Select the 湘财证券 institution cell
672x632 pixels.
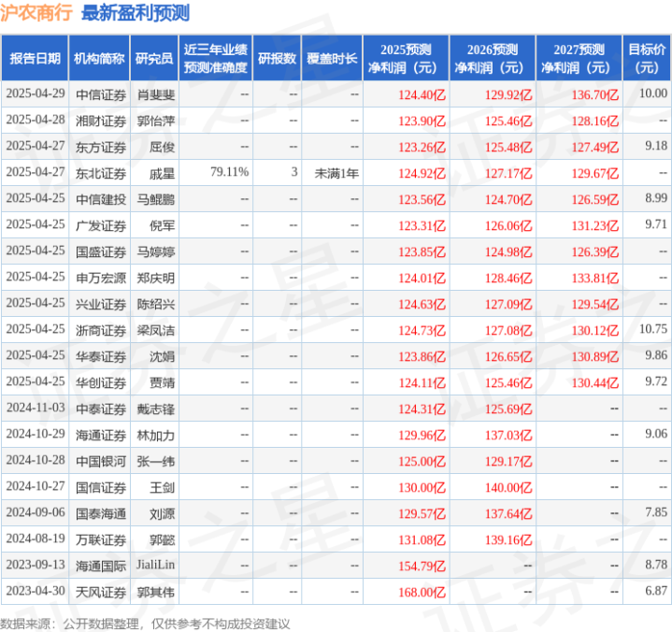[101, 121]
